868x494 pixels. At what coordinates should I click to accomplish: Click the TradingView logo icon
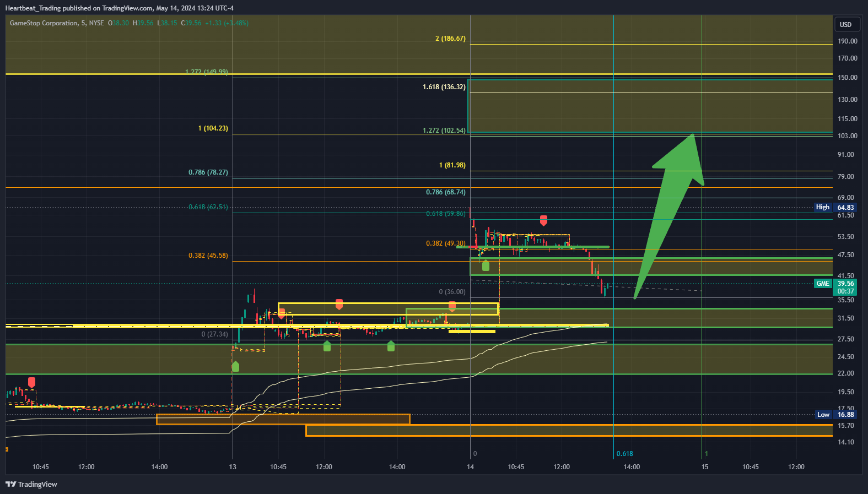coord(10,484)
